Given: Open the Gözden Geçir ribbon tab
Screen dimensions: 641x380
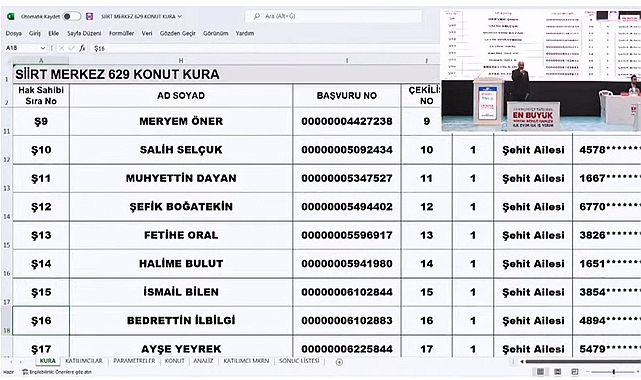Looking at the screenshot, I should point(177,34).
